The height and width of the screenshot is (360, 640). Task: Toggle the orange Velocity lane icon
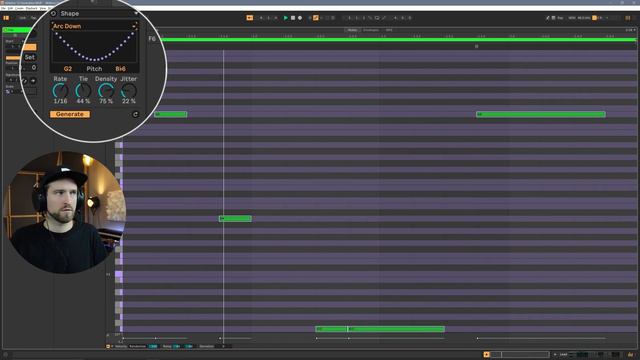click(108, 347)
